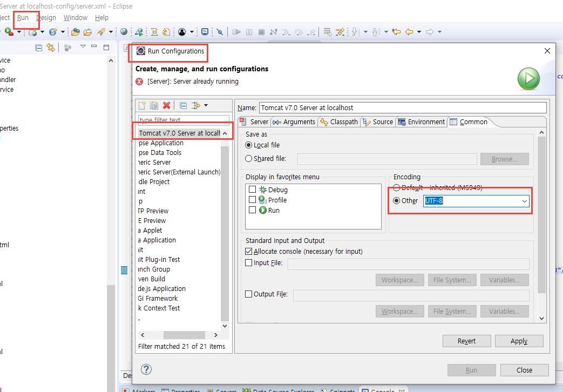Check Run in favorites menu
Image resolution: width=563 pixels, height=392 pixels.
click(x=253, y=210)
